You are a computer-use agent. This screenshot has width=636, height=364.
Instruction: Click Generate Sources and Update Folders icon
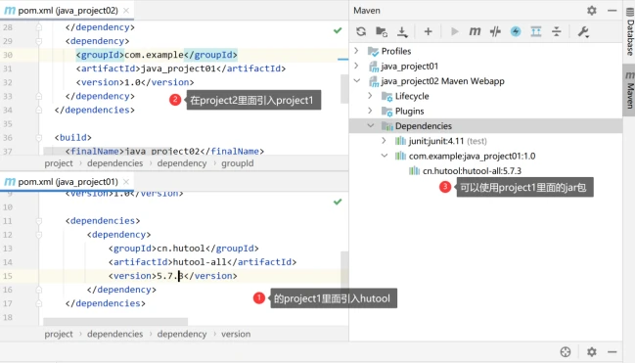[382, 31]
